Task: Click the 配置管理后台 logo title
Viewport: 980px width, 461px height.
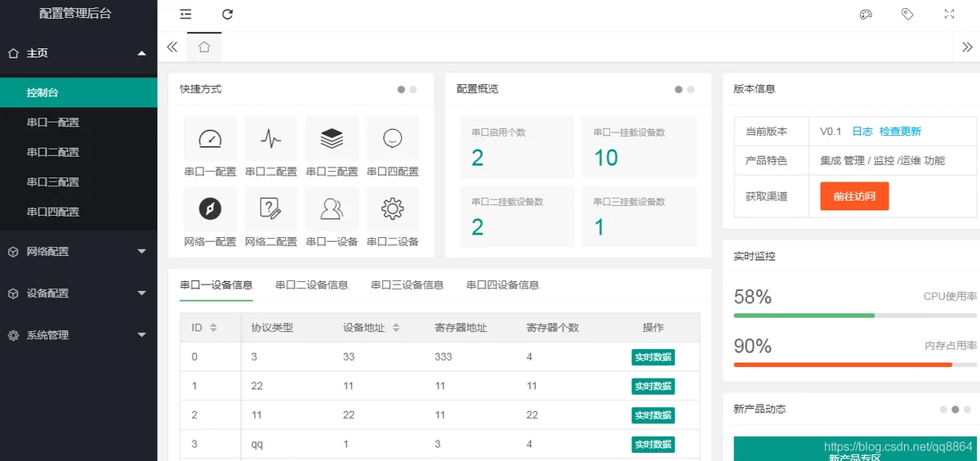Action: [76, 13]
